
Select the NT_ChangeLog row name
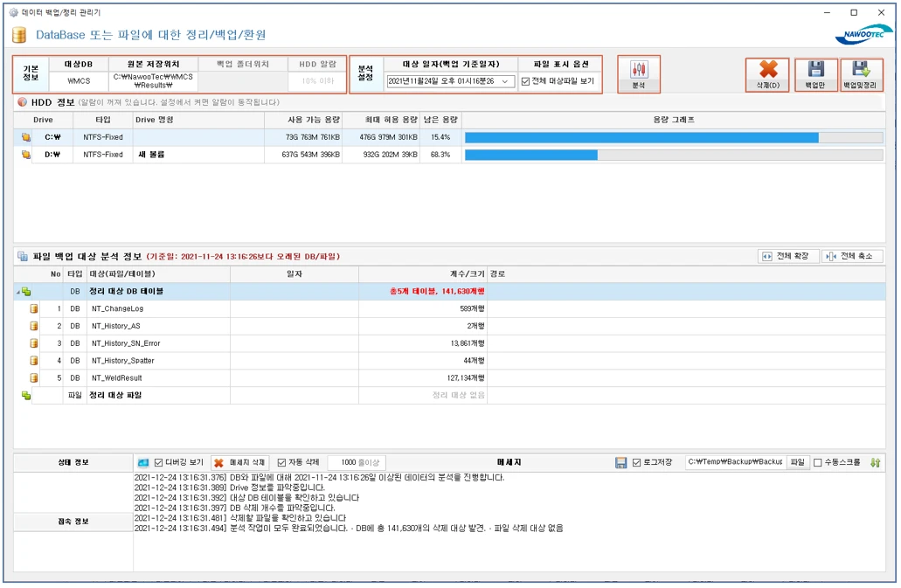pos(117,309)
